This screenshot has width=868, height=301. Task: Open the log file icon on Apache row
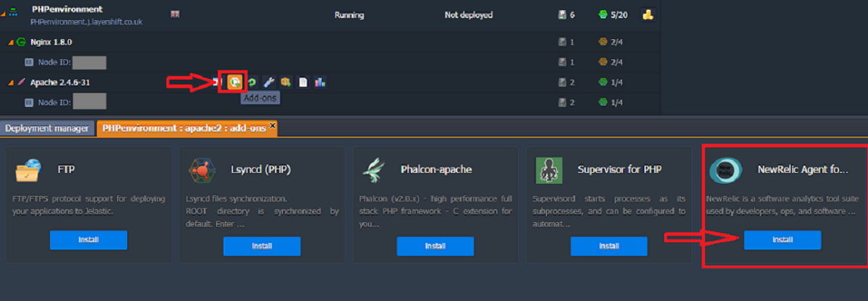(x=303, y=82)
